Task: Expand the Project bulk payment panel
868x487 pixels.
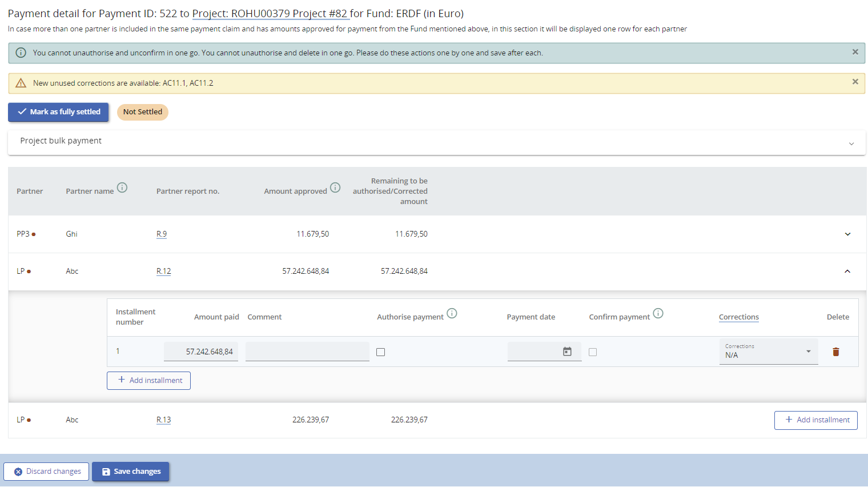Action: coord(851,143)
